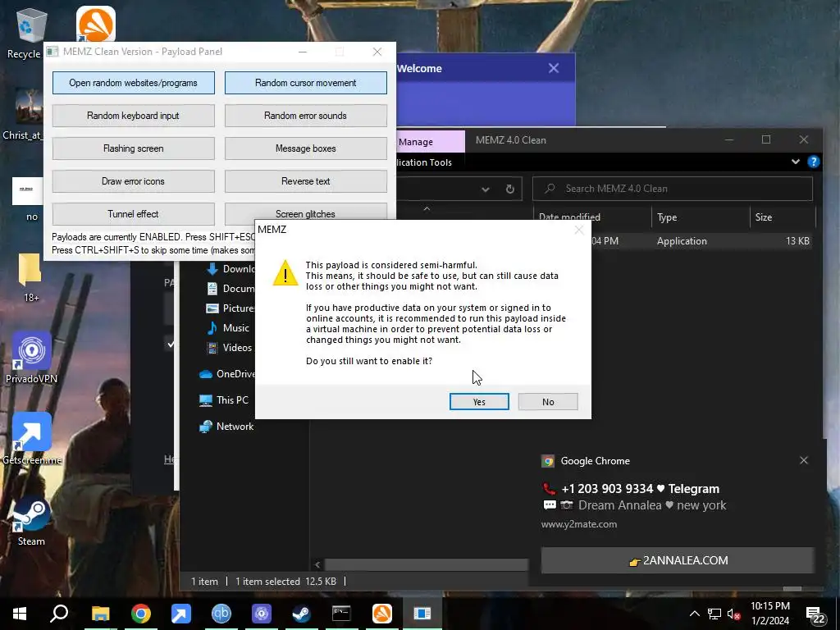Switch to MEMZ Payload Panel taskbar icon
Viewport: 840px width, 630px height.
tap(422, 614)
